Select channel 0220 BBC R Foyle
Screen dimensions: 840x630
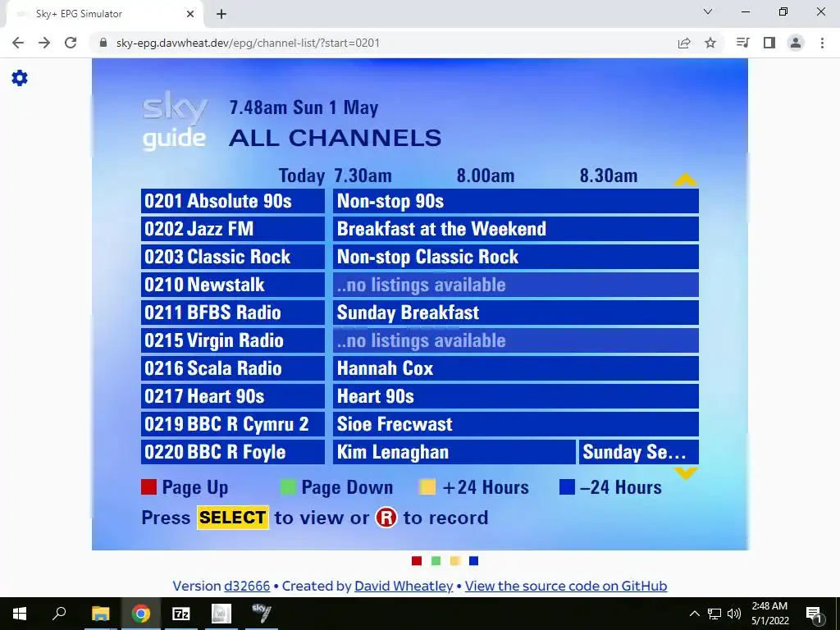pos(233,452)
